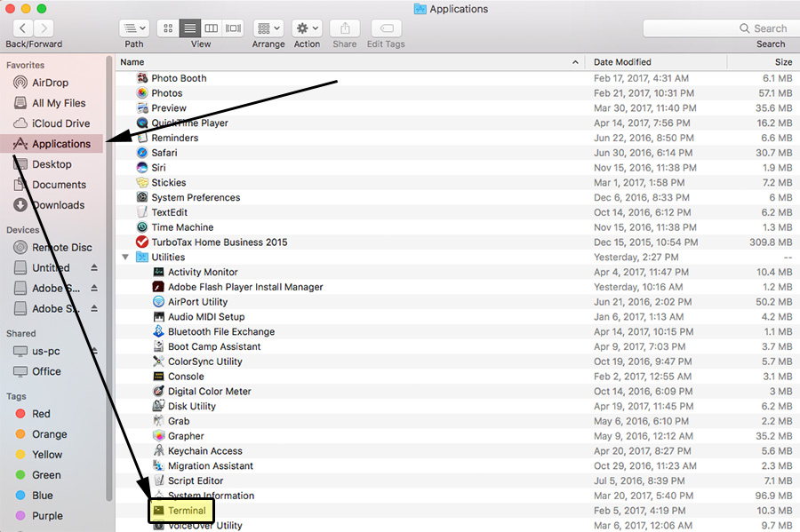Screen dimensions: 800x532
Task: Switch to Cover Flow view
Action: tap(233, 28)
